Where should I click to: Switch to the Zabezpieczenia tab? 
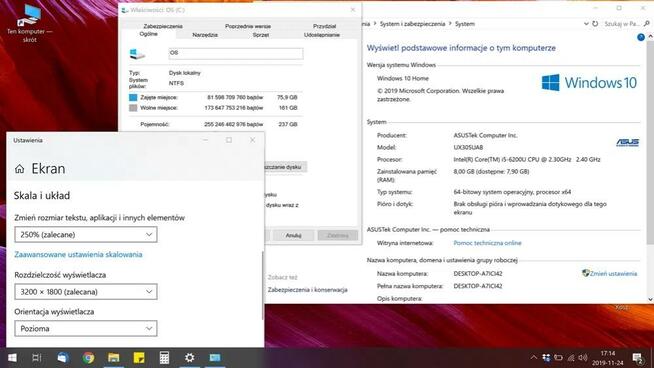click(x=163, y=26)
